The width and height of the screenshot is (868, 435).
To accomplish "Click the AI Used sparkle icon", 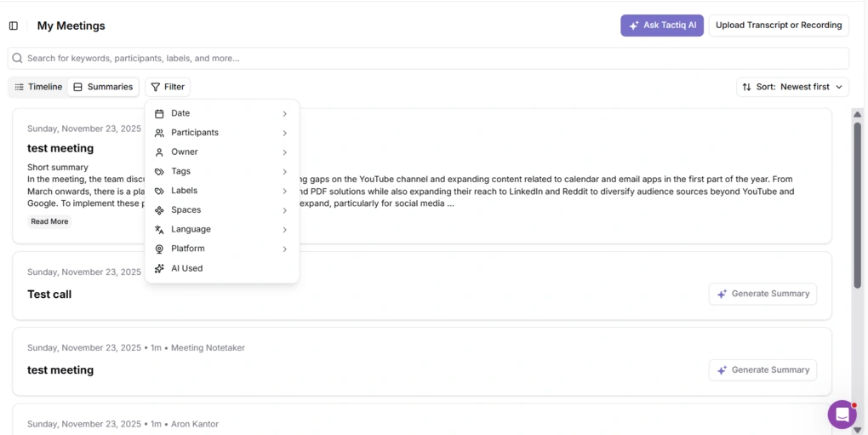I will coord(159,268).
